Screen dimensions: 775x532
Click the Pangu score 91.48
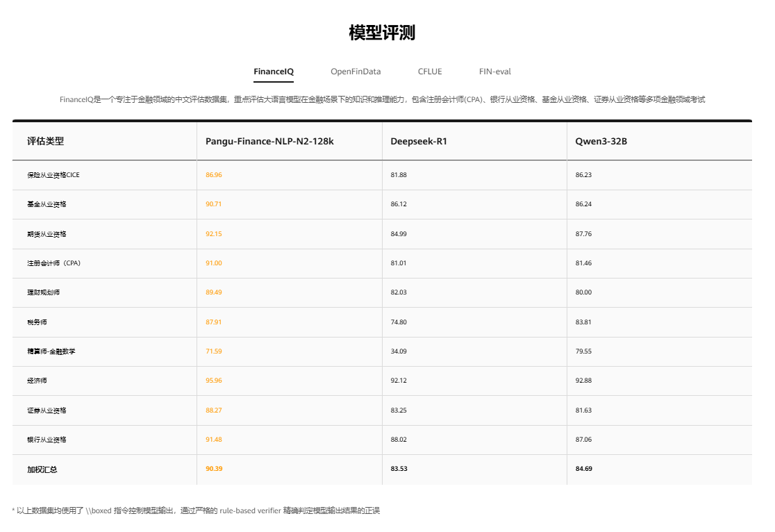point(213,440)
